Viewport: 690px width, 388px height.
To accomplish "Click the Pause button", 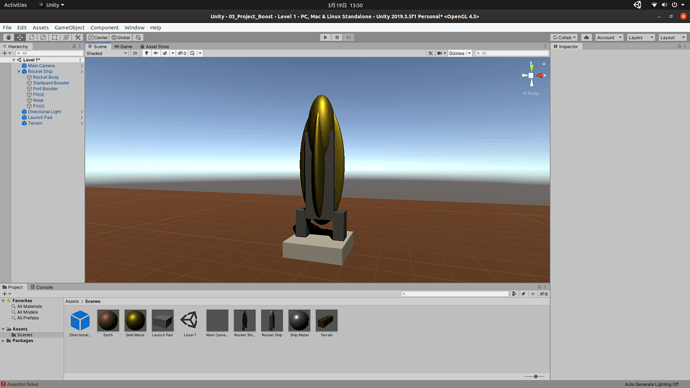I will coord(337,37).
